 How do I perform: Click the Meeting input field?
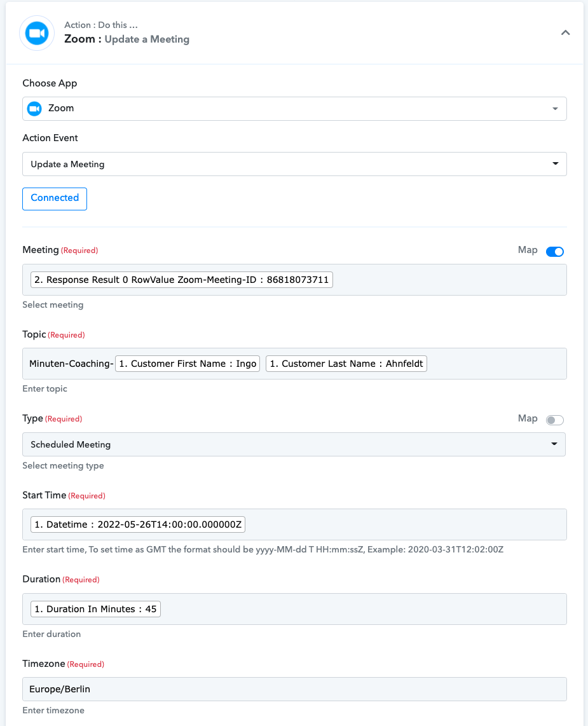click(x=294, y=280)
